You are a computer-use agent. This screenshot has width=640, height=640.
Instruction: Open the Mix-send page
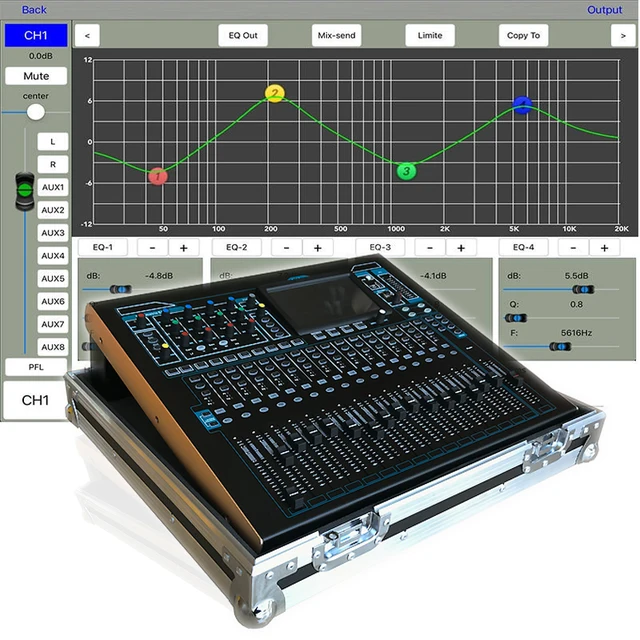[336, 36]
